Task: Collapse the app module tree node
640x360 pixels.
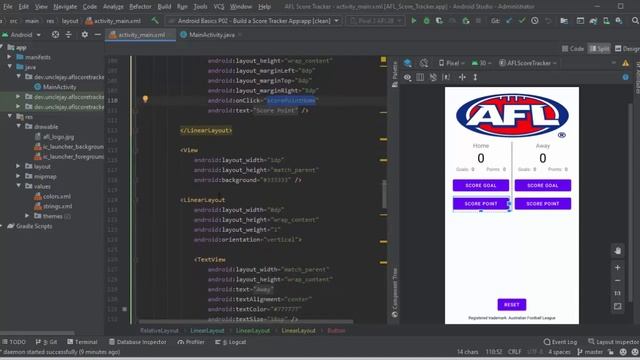Action: [2, 47]
